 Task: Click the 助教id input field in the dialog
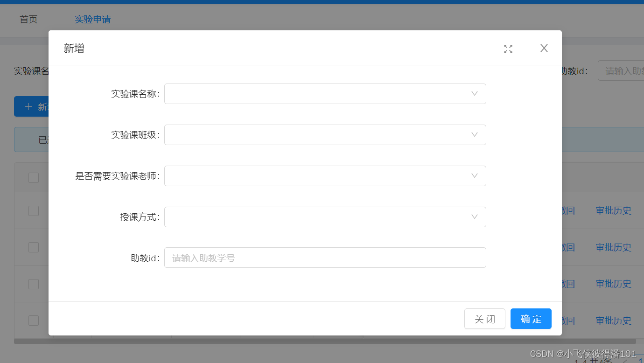point(325,258)
